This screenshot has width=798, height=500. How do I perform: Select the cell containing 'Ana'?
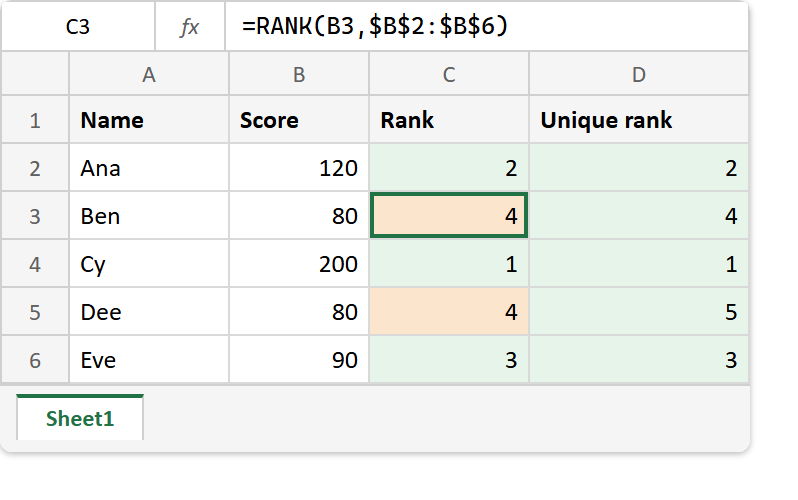pos(149,168)
